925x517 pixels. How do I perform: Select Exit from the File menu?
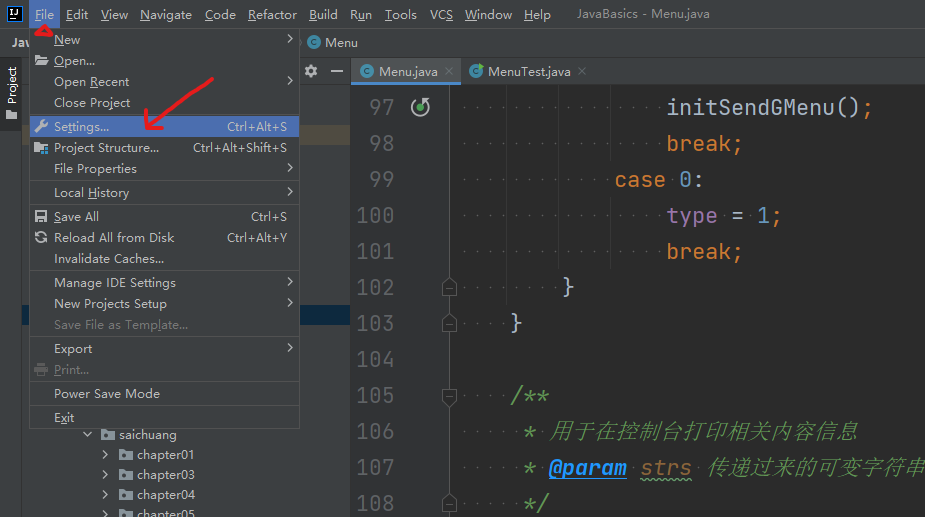164,418
